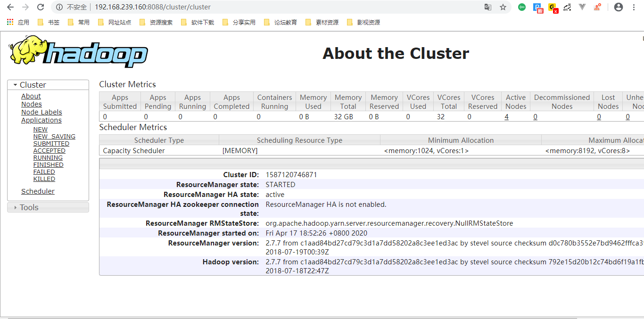Open the Scheduler link
The image size is (644, 319).
click(38, 191)
